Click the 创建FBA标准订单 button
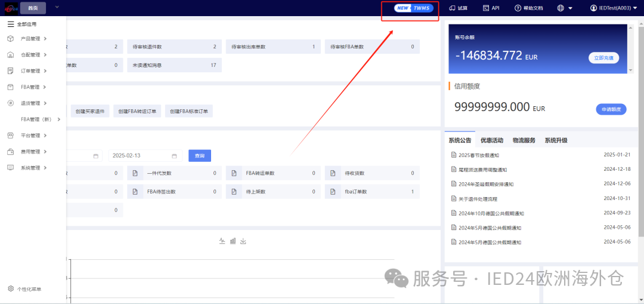Image resolution: width=644 pixels, height=304 pixels. 189,111
